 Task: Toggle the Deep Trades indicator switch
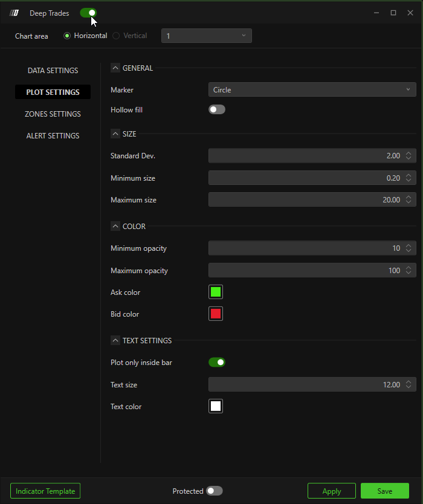click(x=88, y=13)
